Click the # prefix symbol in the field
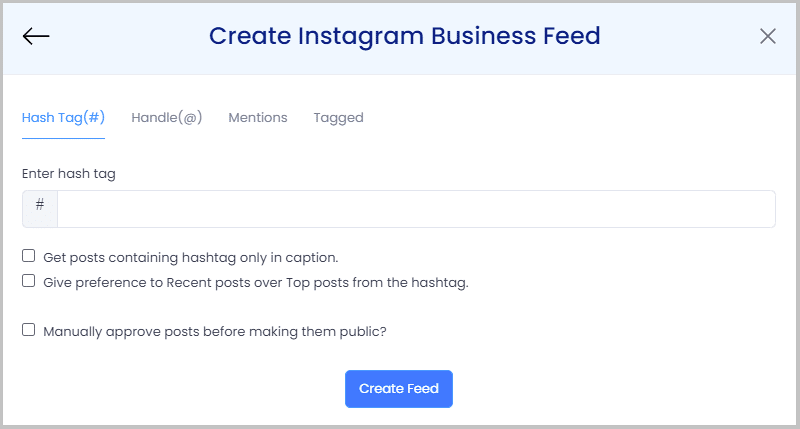The height and width of the screenshot is (429, 800). (x=40, y=205)
